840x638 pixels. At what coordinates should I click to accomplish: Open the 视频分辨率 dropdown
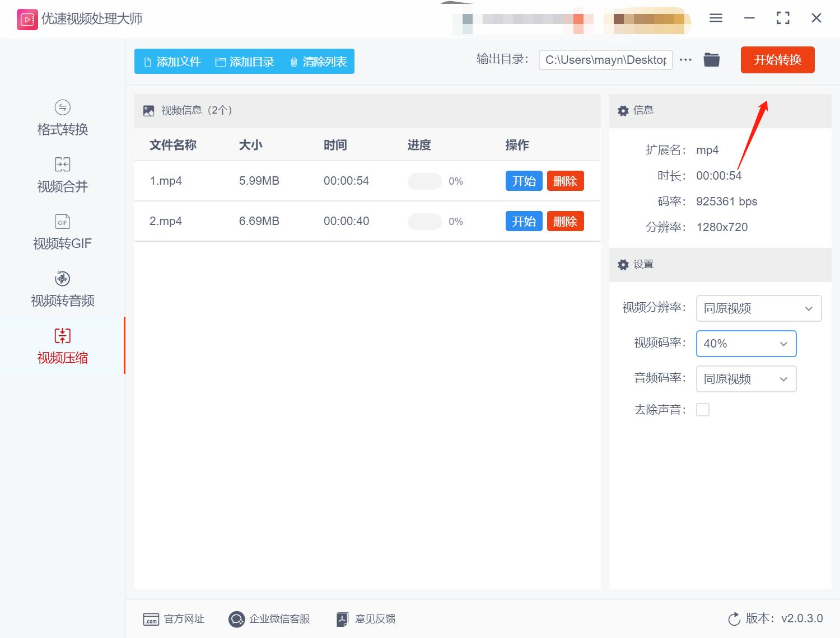[758, 308]
